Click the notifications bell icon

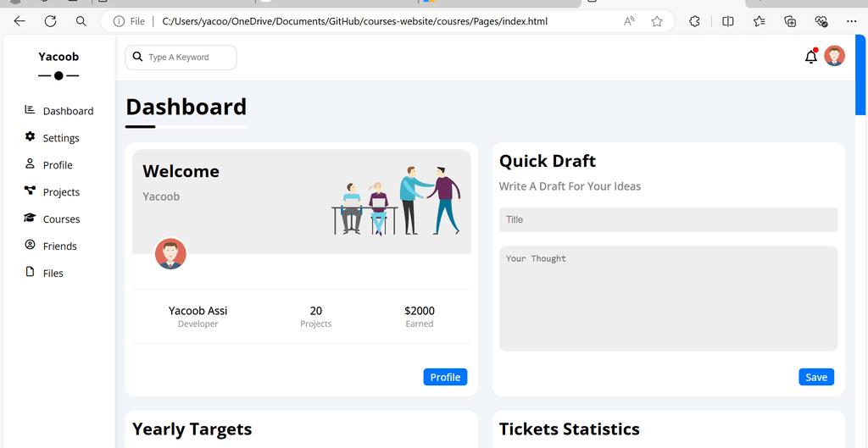811,57
